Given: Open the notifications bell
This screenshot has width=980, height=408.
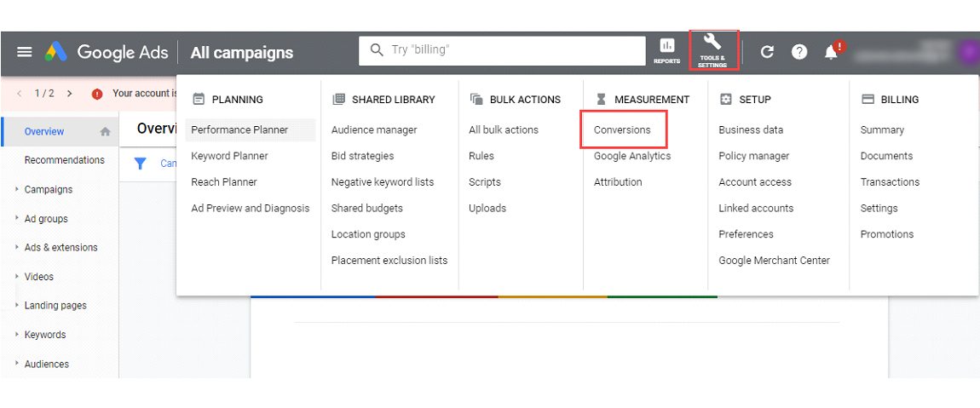Looking at the screenshot, I should (x=832, y=52).
